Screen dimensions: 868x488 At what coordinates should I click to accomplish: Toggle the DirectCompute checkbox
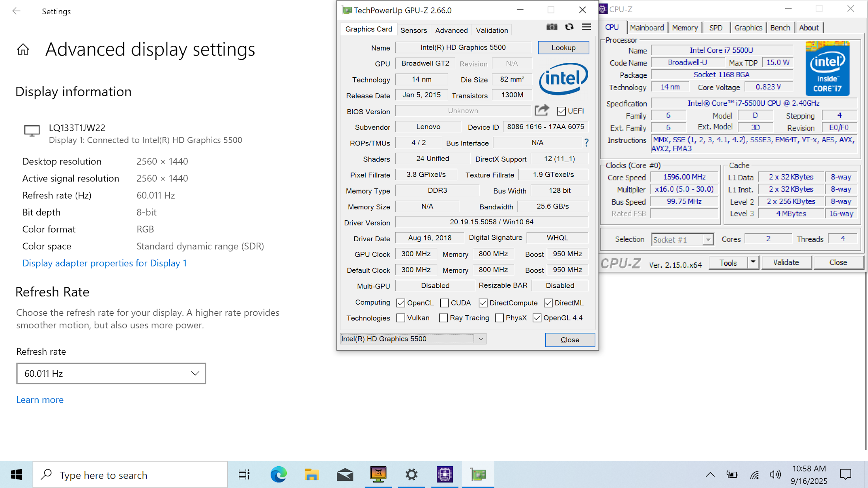(483, 303)
